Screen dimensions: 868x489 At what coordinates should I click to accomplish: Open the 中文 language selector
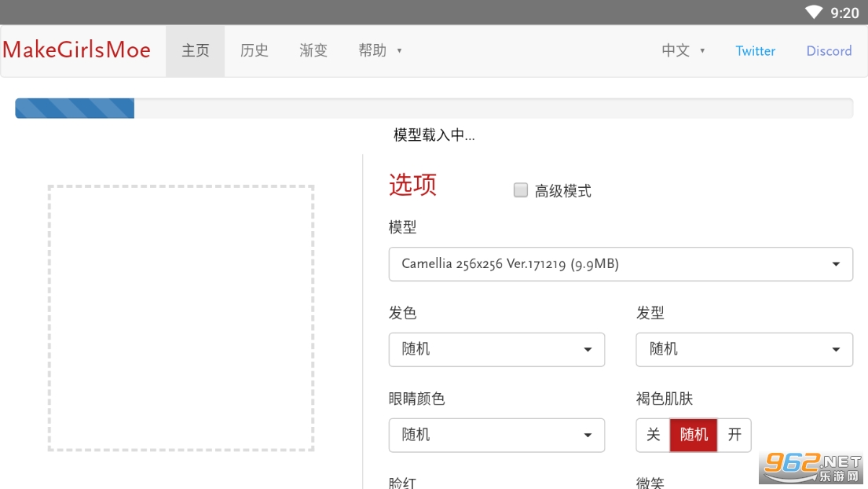pos(683,50)
